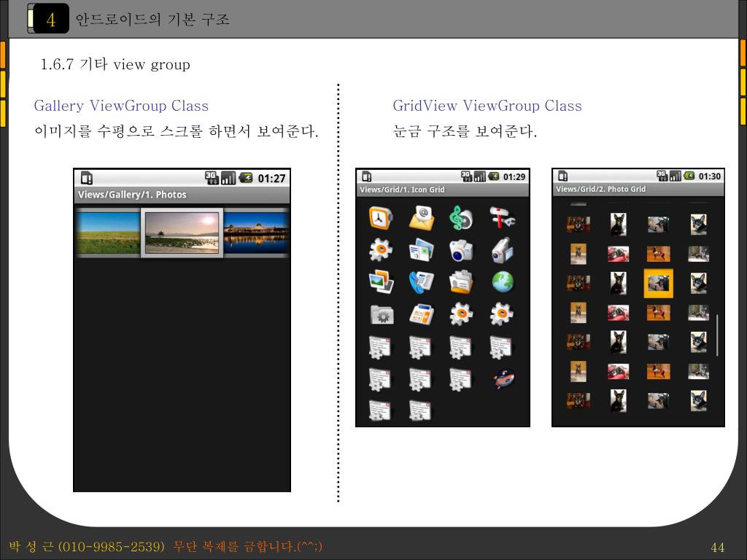Launch the photo camera icon
The image size is (747, 560).
point(461,251)
